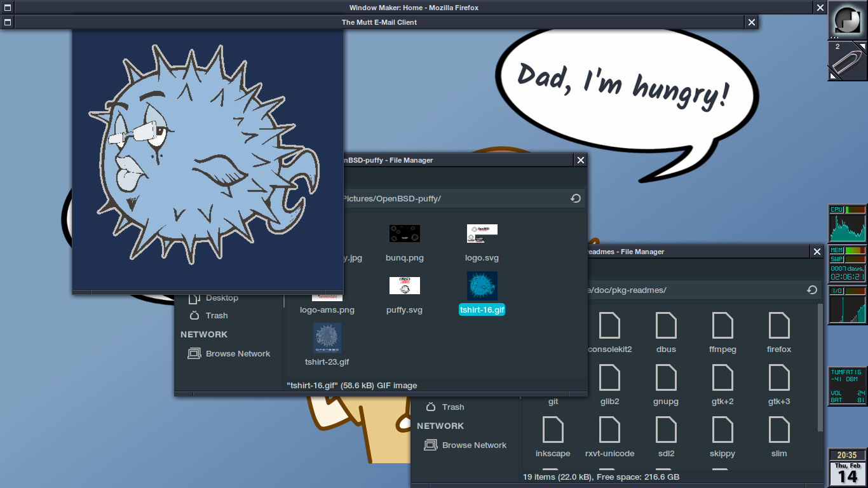Click the Mozilla Firefox window title bar

[414, 8]
